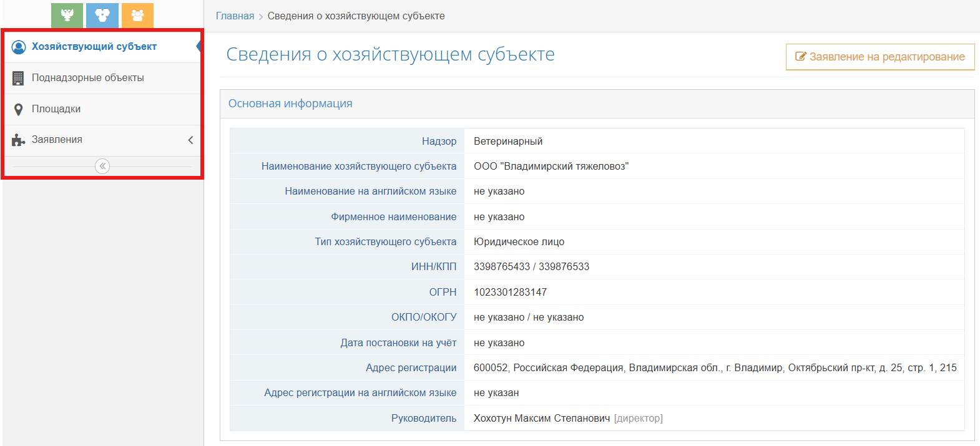This screenshot has width=980, height=446.
Task: Click the green double-headed eagle emblem icon
Action: point(67,15)
